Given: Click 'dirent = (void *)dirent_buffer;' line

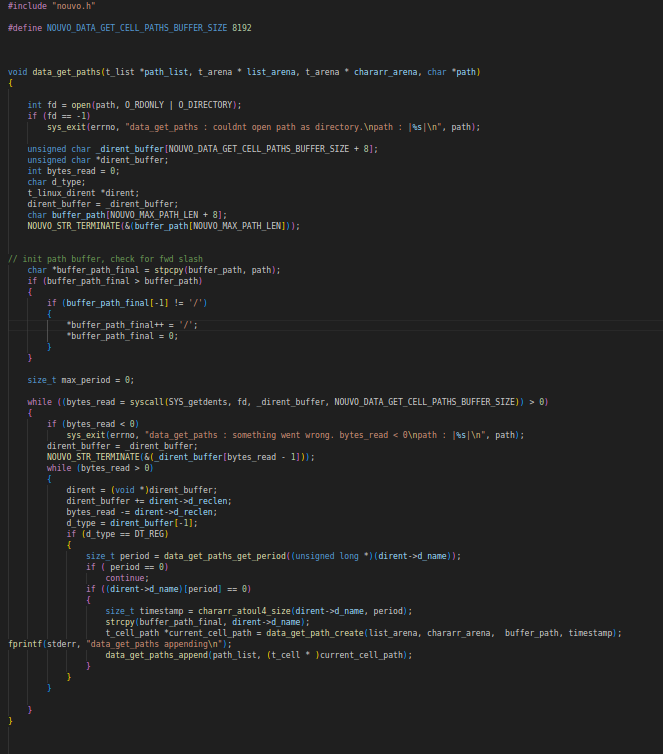Looking at the screenshot, I should (x=142, y=490).
